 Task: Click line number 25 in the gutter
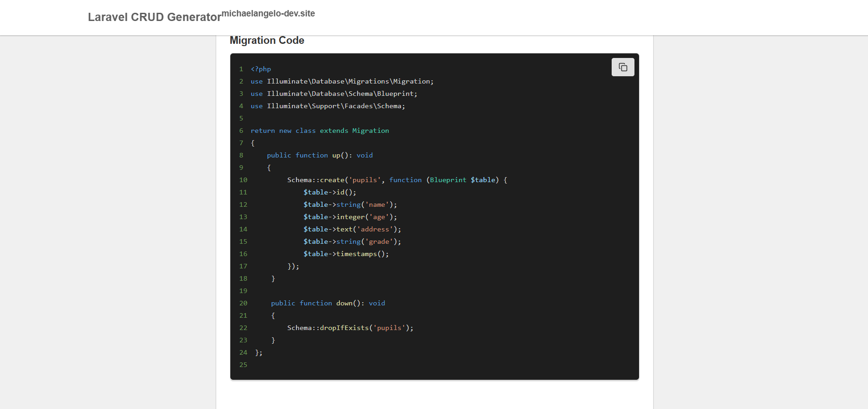[243, 365]
